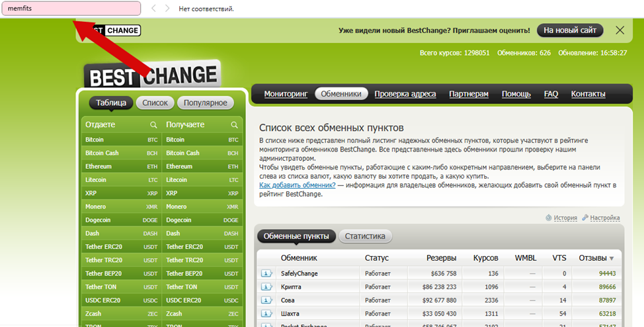The height and width of the screenshot is (327, 644).
Task: Open the Настройка link
Action: point(604,218)
